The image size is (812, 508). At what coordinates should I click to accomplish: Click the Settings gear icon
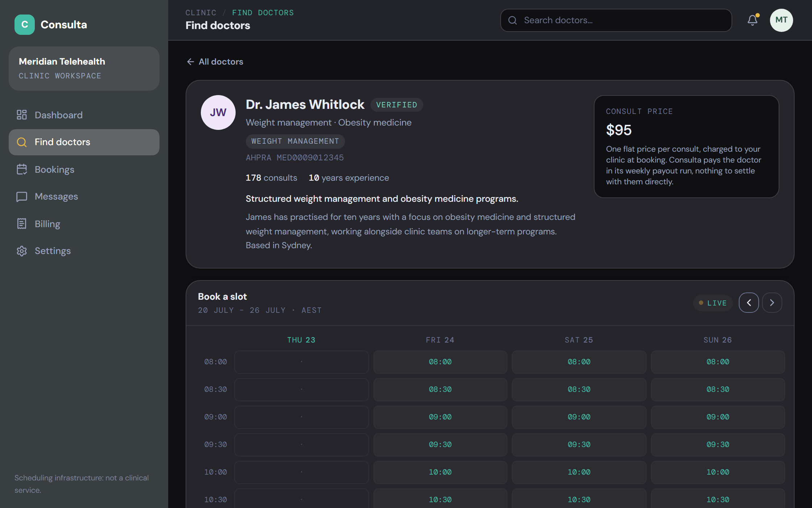pyautogui.click(x=22, y=251)
